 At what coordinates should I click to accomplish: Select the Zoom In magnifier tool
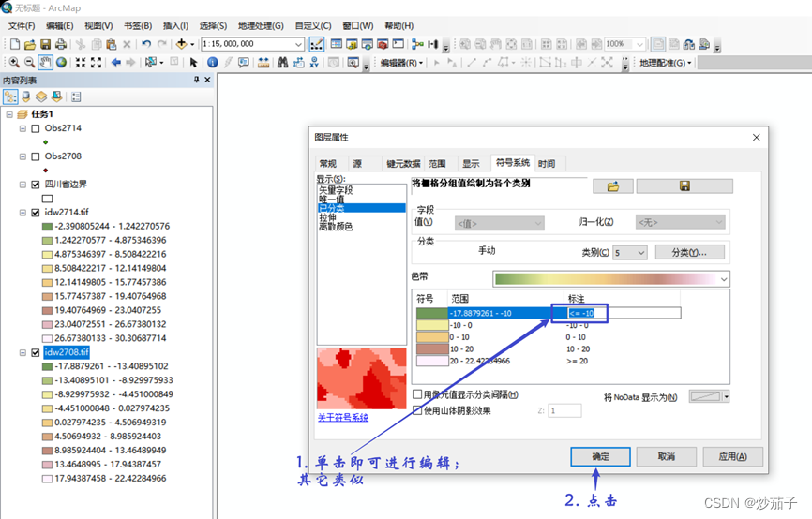[x=14, y=63]
